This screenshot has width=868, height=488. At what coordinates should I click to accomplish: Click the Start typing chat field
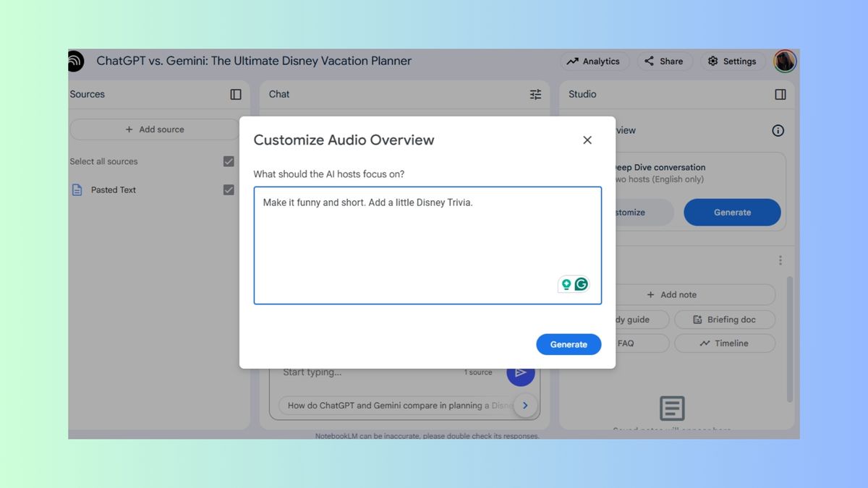point(311,372)
